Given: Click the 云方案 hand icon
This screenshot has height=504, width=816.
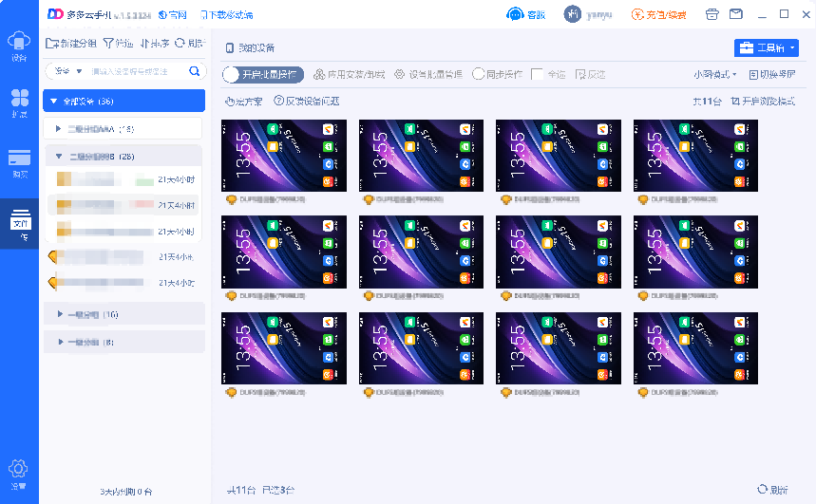Looking at the screenshot, I should pyautogui.click(x=230, y=102).
